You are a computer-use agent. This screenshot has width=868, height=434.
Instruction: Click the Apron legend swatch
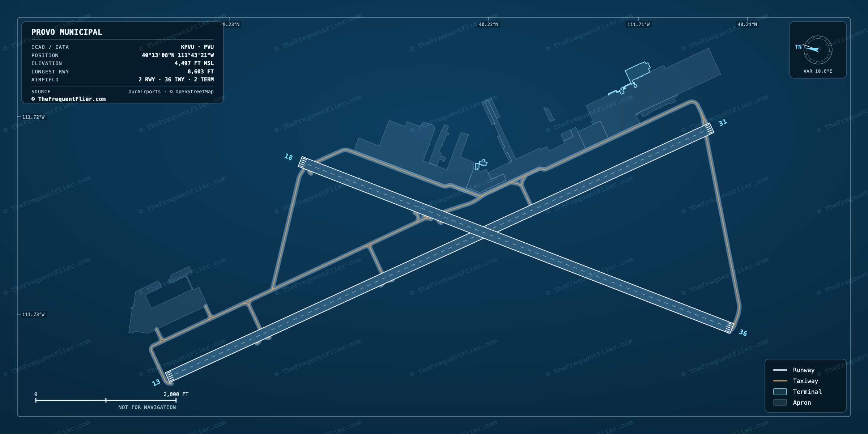coord(780,403)
